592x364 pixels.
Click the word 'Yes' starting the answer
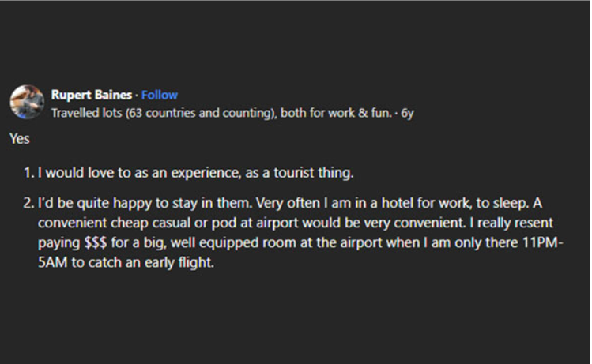coord(20,139)
